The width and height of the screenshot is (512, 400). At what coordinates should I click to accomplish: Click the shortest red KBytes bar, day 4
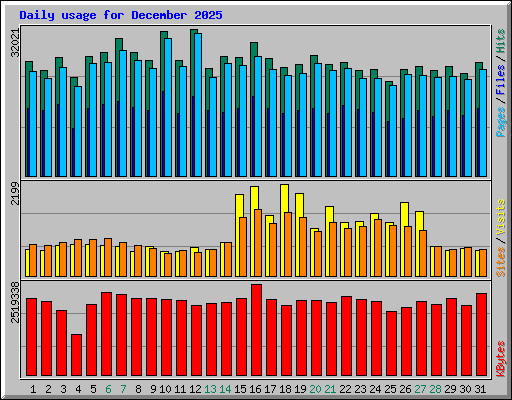[x=76, y=355]
